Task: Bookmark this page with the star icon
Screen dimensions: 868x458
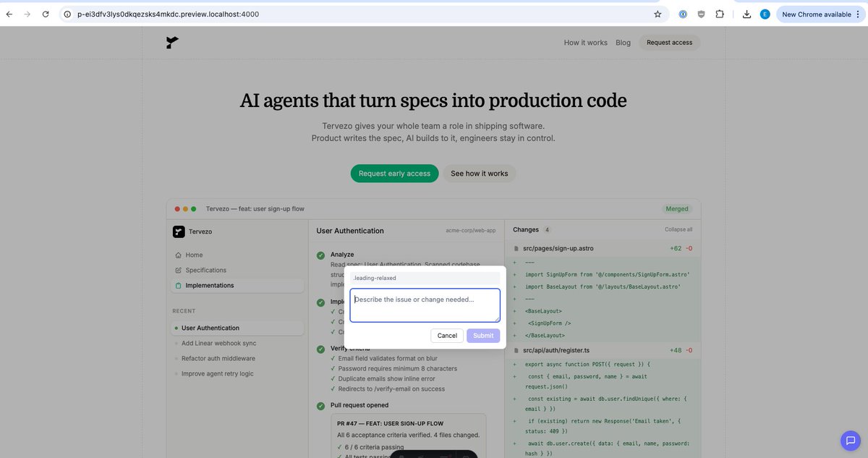Action: coord(658,14)
